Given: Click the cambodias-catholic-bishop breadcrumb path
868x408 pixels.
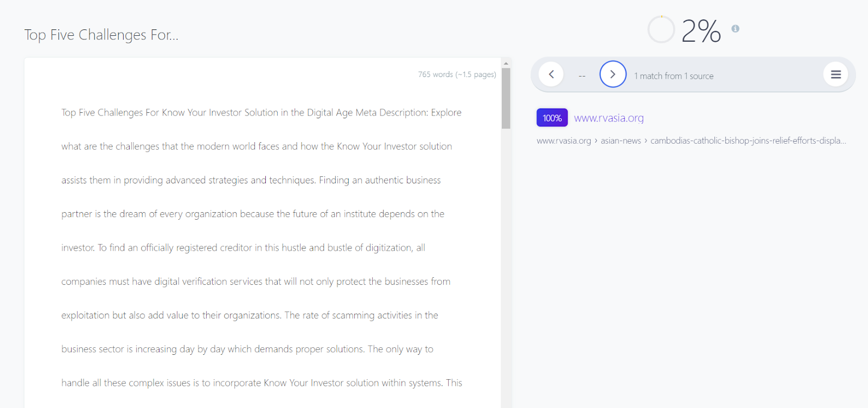Looking at the screenshot, I should point(748,141).
